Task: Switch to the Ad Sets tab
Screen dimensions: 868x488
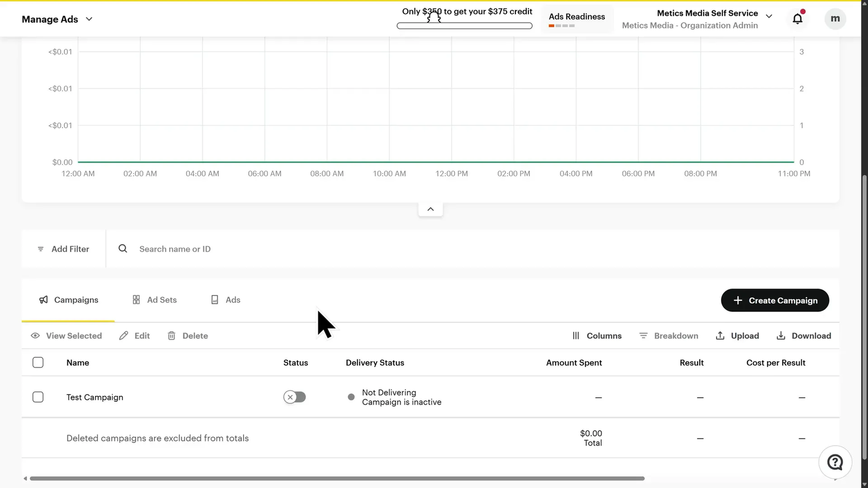Action: (155, 300)
